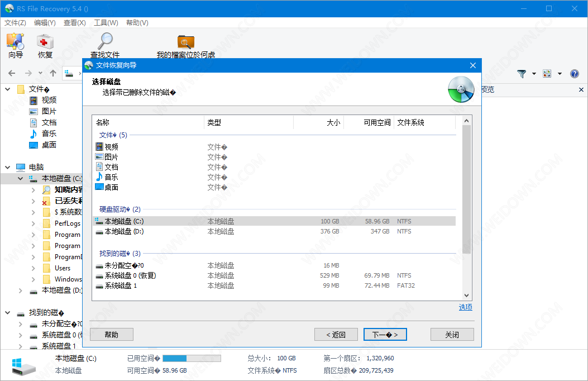Click the 我的檔案位於何處 folder icon

click(x=185, y=42)
